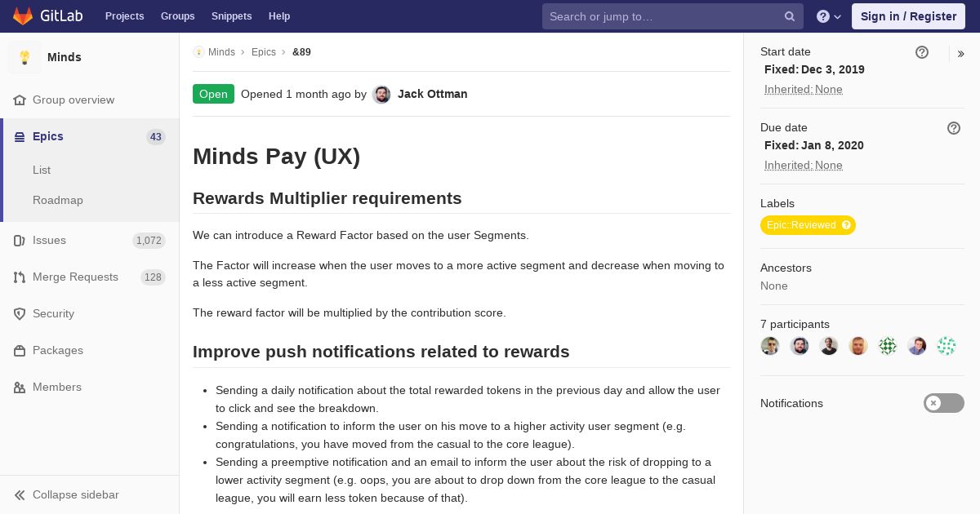Click the &89 breadcrumb link
Viewport: 980px width, 514px height.
[301, 52]
